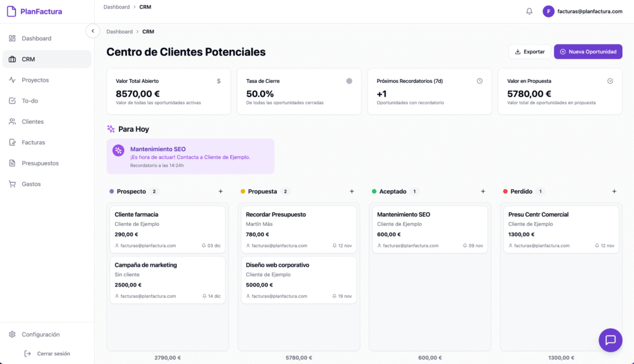
Task: Open Clientes from the sidebar
Action: point(32,121)
